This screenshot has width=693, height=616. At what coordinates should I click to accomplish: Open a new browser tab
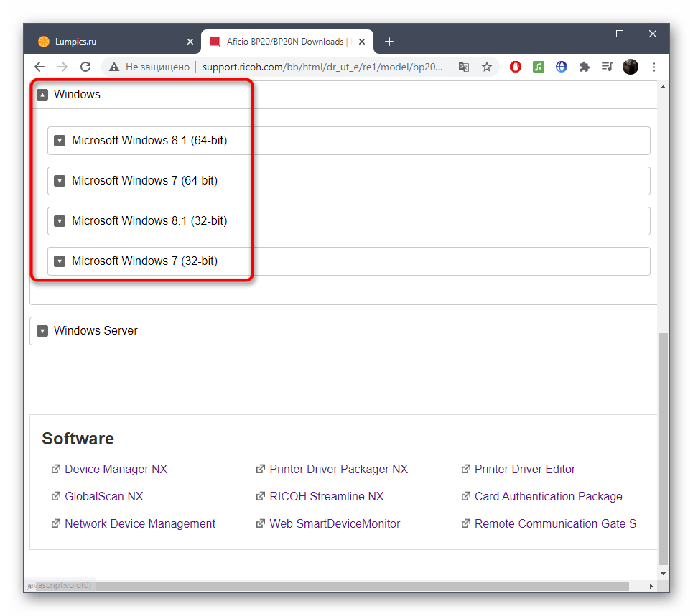(x=389, y=42)
